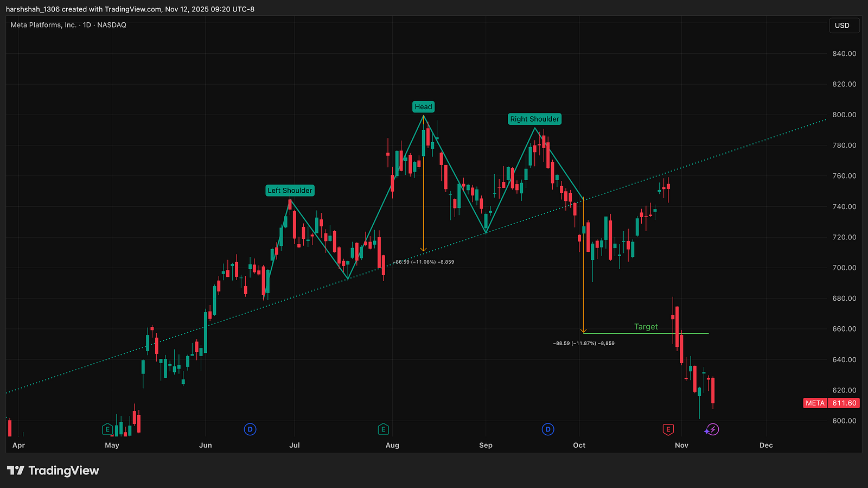This screenshot has height=488, width=868.
Task: Click the Meta Platforms, Inc. chart title
Action: coord(68,25)
